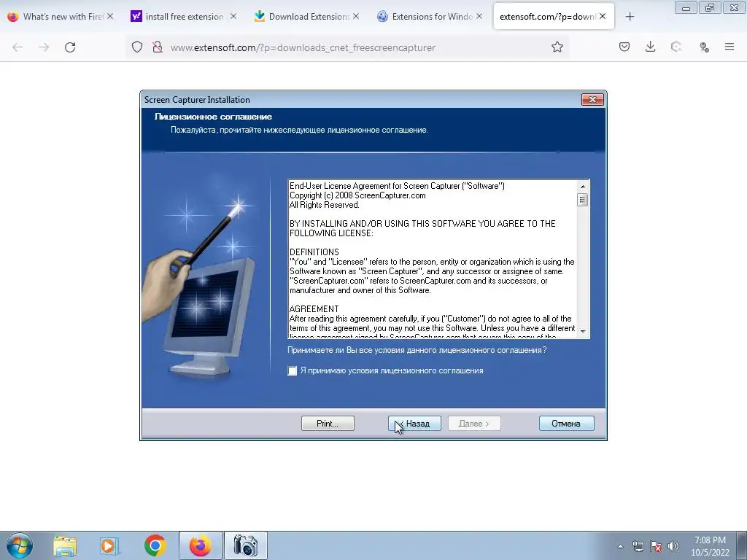747x560 pixels.
Task: Cancel installation with Отмена button
Action: (x=566, y=424)
